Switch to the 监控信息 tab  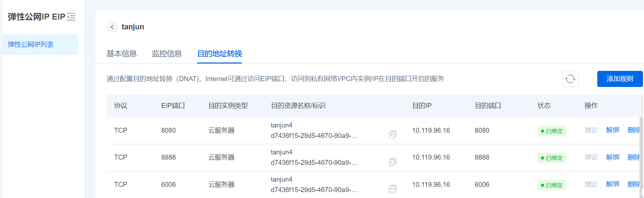[167, 54]
